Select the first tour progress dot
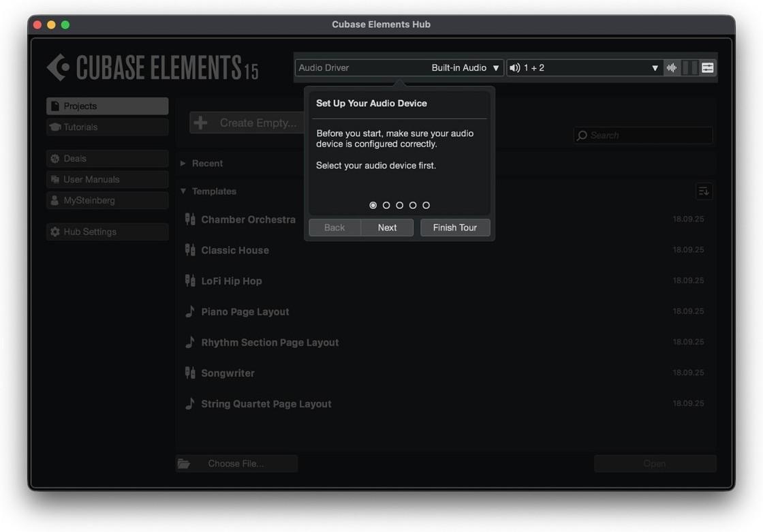Image resolution: width=763 pixels, height=532 pixels. tap(373, 204)
